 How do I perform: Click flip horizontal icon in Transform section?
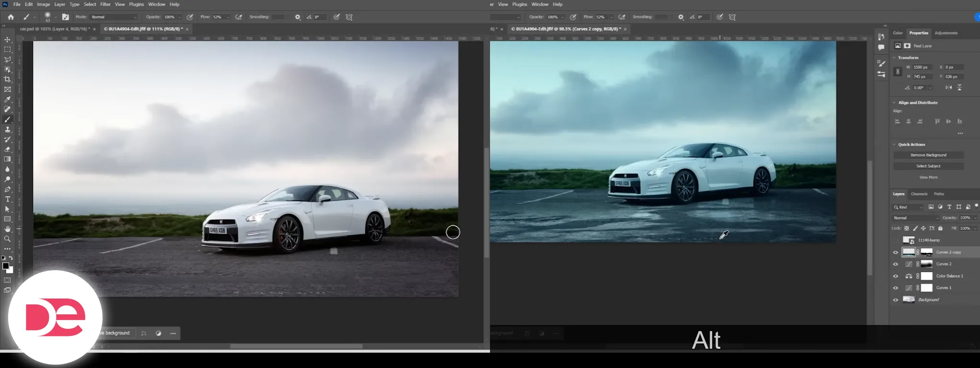coord(948,88)
